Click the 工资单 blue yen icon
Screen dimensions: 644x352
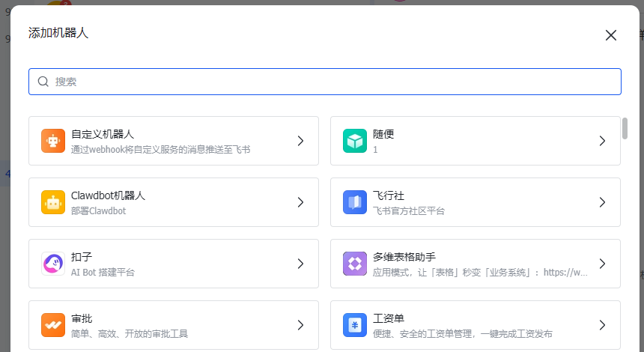(355, 325)
